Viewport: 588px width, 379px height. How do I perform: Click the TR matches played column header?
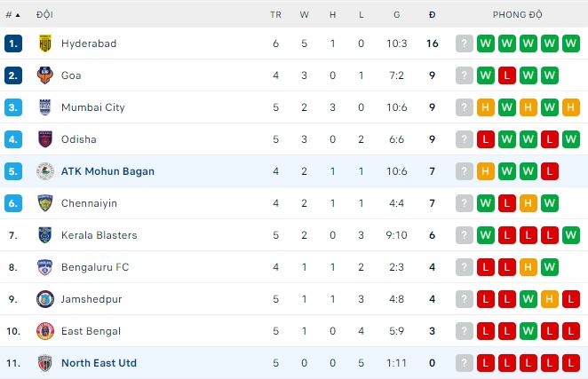click(275, 15)
